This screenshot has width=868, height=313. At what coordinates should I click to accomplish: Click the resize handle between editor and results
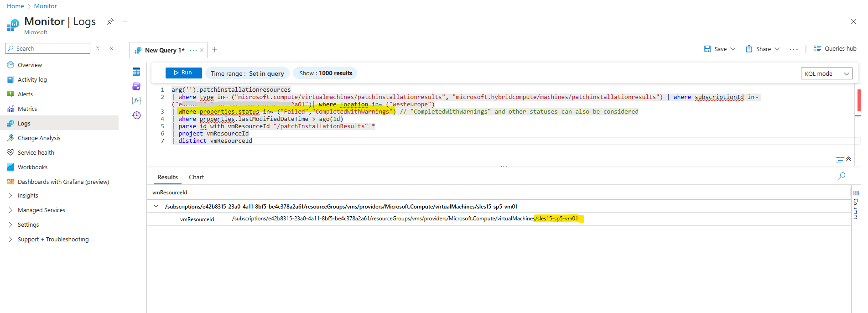coord(504,167)
